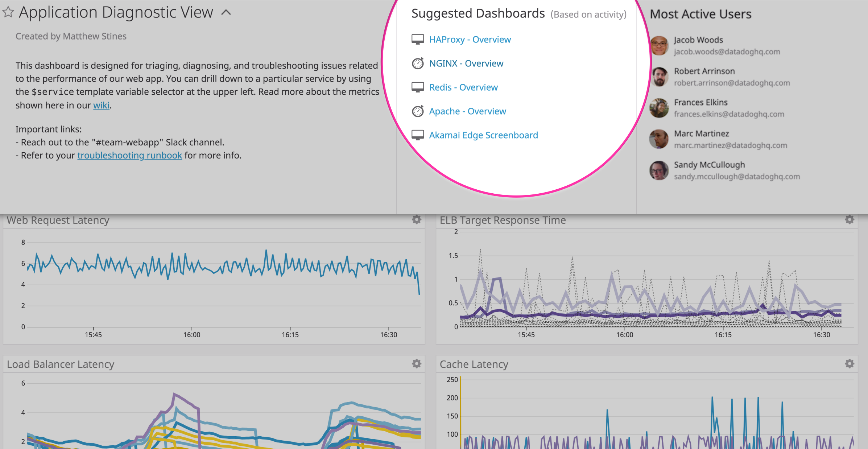The image size is (868, 449).
Task: Open the HAProxy - Overview dashboard
Action: tap(470, 40)
